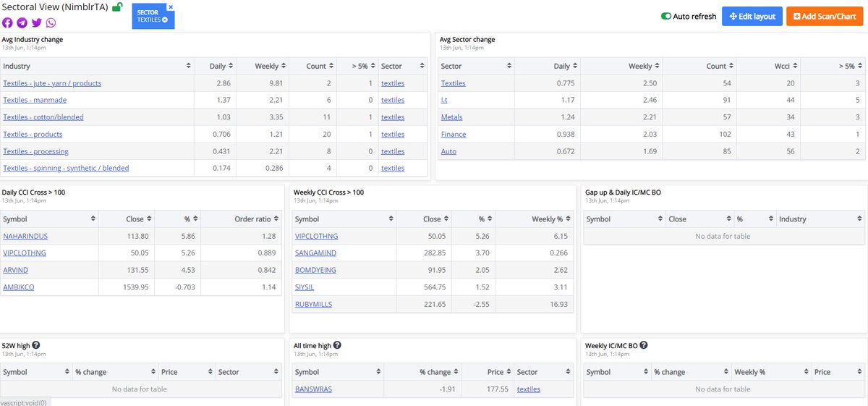This screenshot has width=868, height=406.
Task: Sort Avg Industry table by Count
Action: 312,66
